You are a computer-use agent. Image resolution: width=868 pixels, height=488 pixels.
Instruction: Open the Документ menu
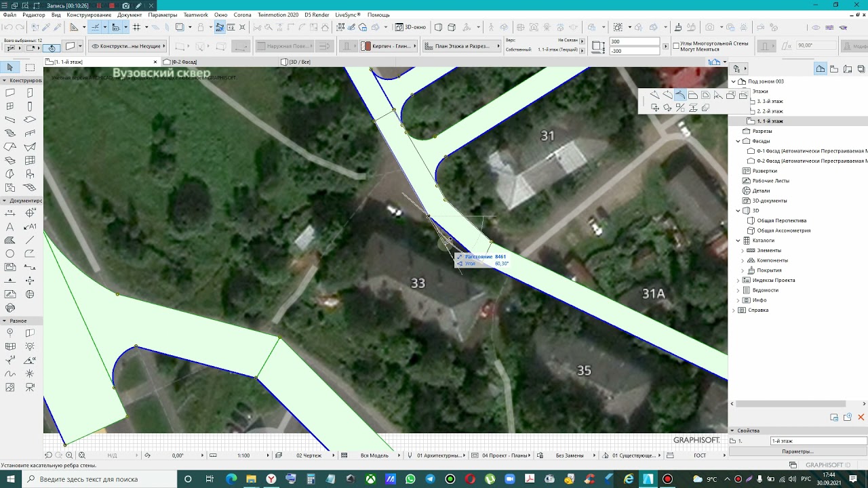(x=130, y=14)
